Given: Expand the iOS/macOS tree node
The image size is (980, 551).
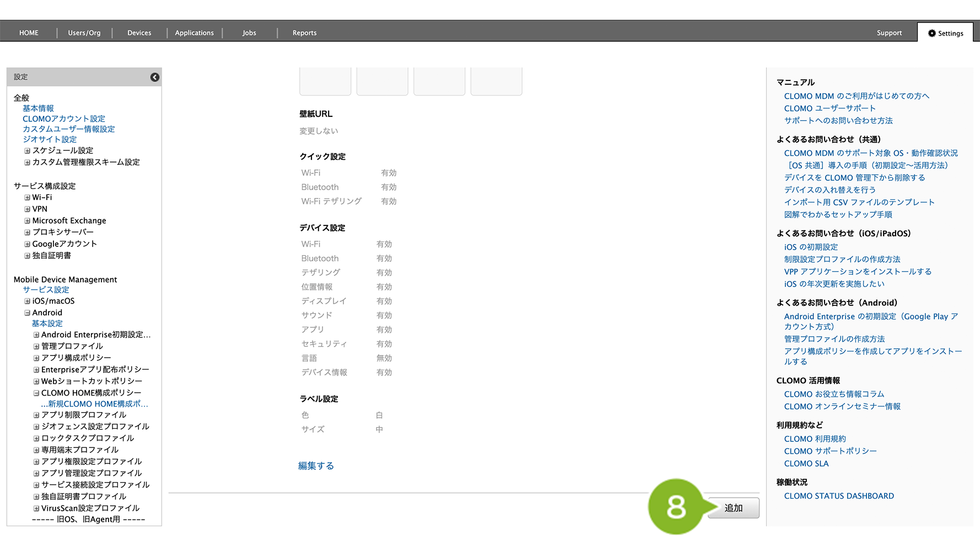Looking at the screenshot, I should pyautogui.click(x=27, y=301).
